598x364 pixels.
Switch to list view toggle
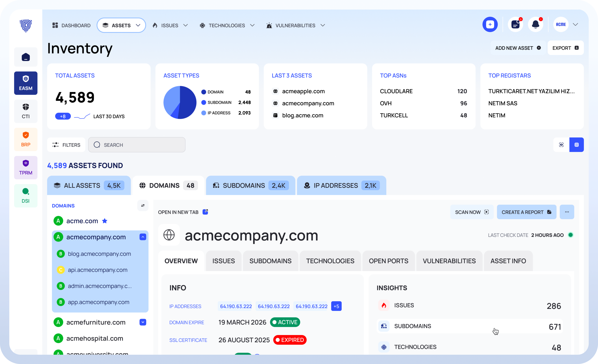pos(576,145)
